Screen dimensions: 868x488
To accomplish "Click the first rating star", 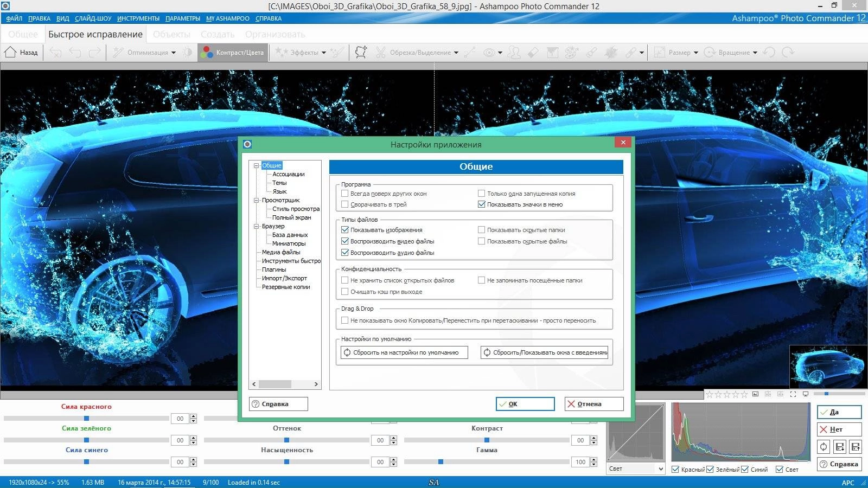I will pyautogui.click(x=710, y=394).
